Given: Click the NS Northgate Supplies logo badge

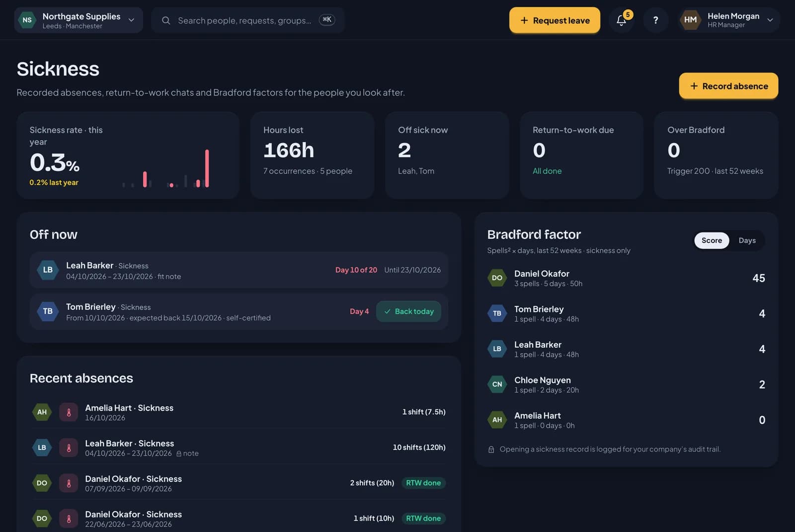Looking at the screenshot, I should pyautogui.click(x=27, y=20).
